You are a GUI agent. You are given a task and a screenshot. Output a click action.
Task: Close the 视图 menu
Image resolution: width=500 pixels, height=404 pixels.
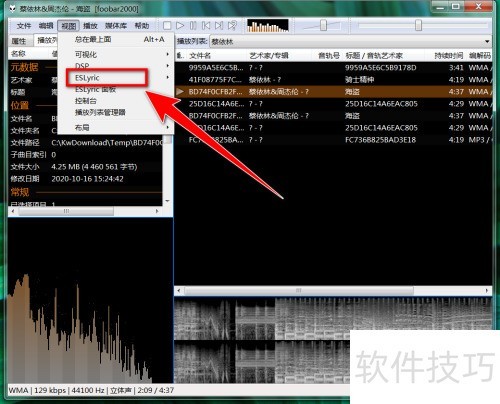pyautogui.click(x=68, y=26)
